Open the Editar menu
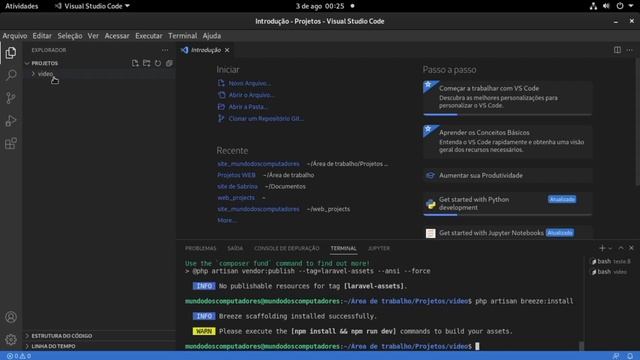Viewport: 640px width, 360px height. pos(42,36)
